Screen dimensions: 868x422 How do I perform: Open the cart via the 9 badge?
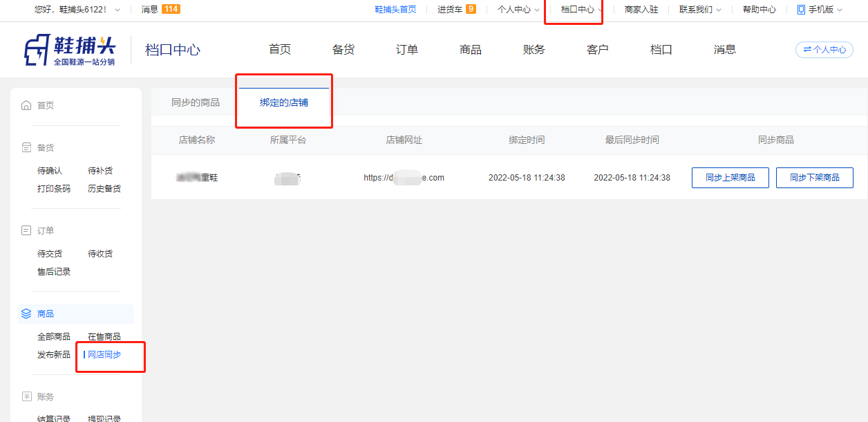tap(471, 10)
